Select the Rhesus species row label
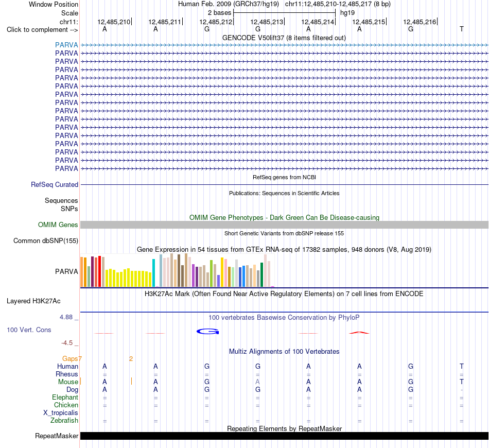489x448 pixels. pos(67,374)
